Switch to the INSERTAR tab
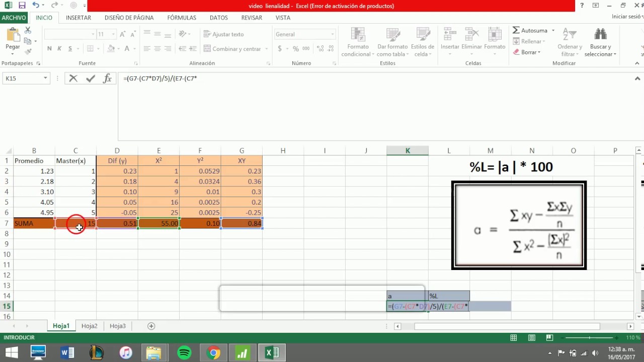This screenshot has width=644, height=362. pyautogui.click(x=78, y=18)
